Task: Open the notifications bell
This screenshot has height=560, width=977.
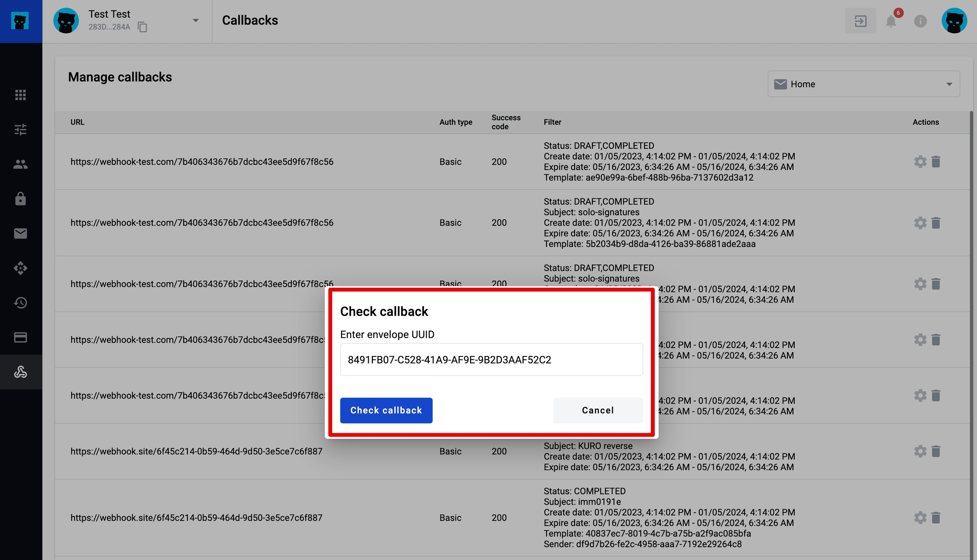Action: pos(891,21)
